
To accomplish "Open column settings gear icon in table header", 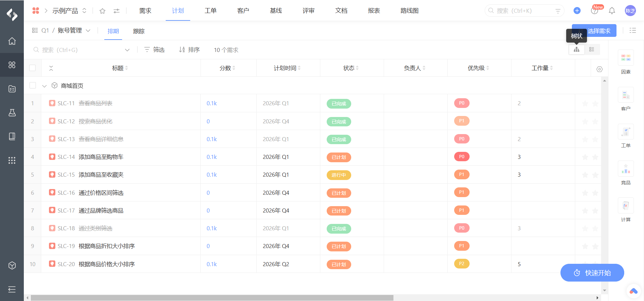I will coord(600,69).
